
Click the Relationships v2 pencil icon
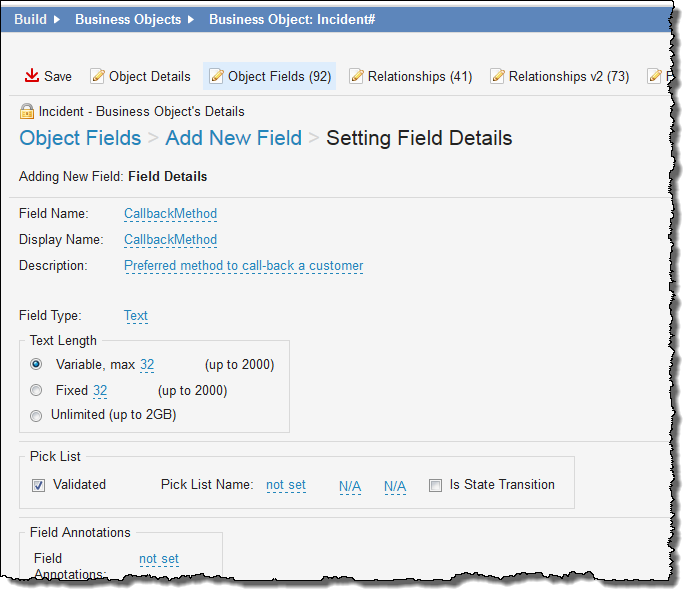click(x=496, y=76)
